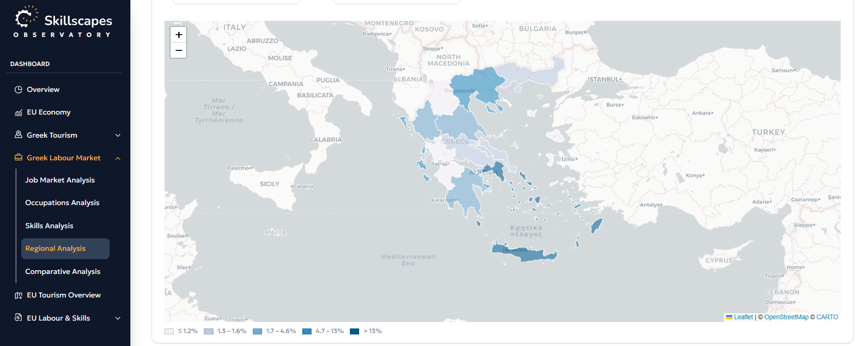Click the Skillscapes Observatory logo
The height and width of the screenshot is (346, 868).
pos(63,22)
